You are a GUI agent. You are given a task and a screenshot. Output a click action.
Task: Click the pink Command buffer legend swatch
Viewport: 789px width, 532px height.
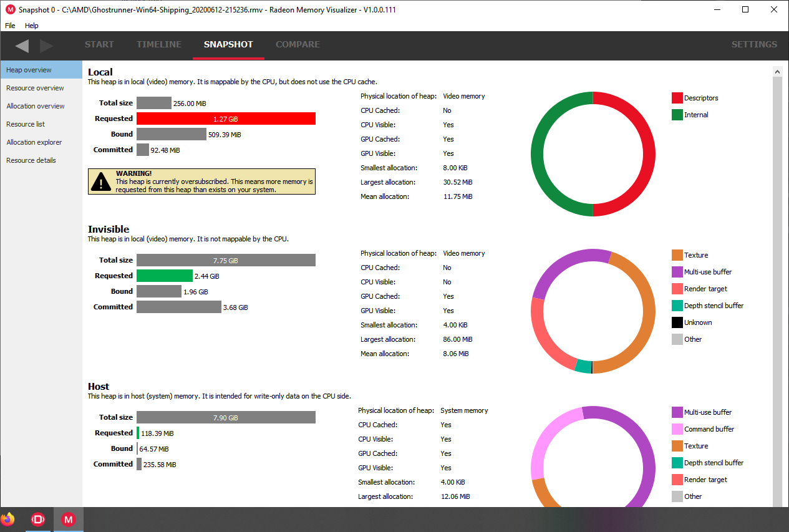(x=677, y=429)
